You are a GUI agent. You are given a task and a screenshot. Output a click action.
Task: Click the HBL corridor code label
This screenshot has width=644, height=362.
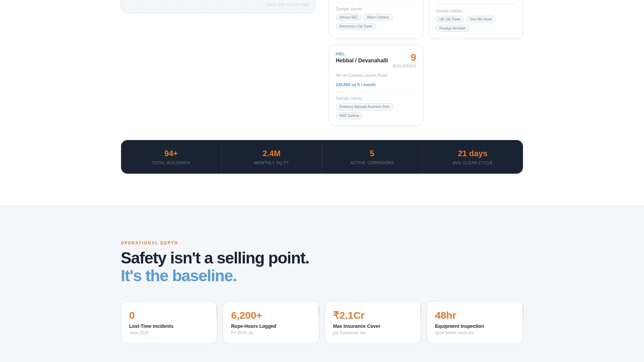(x=340, y=54)
